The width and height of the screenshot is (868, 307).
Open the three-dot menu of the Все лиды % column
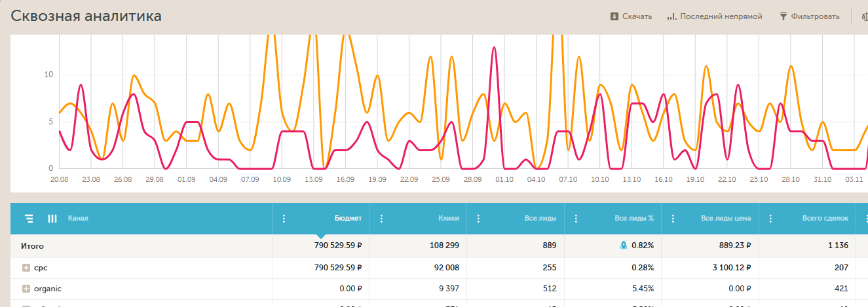576,219
